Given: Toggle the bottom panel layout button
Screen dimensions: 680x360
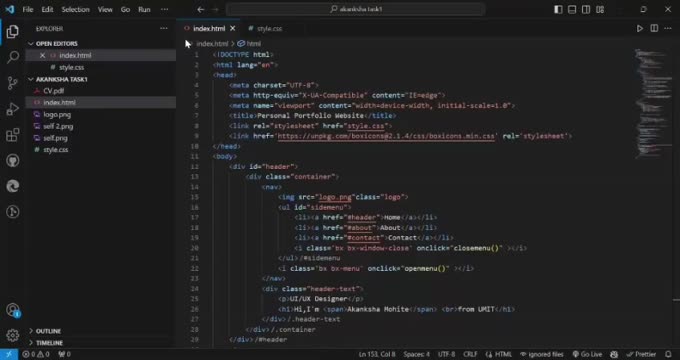Looking at the screenshot, I should (572, 10).
